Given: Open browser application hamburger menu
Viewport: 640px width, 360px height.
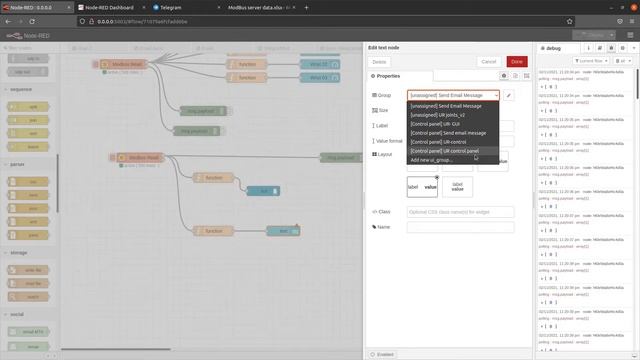Looking at the screenshot, I should (x=632, y=21).
